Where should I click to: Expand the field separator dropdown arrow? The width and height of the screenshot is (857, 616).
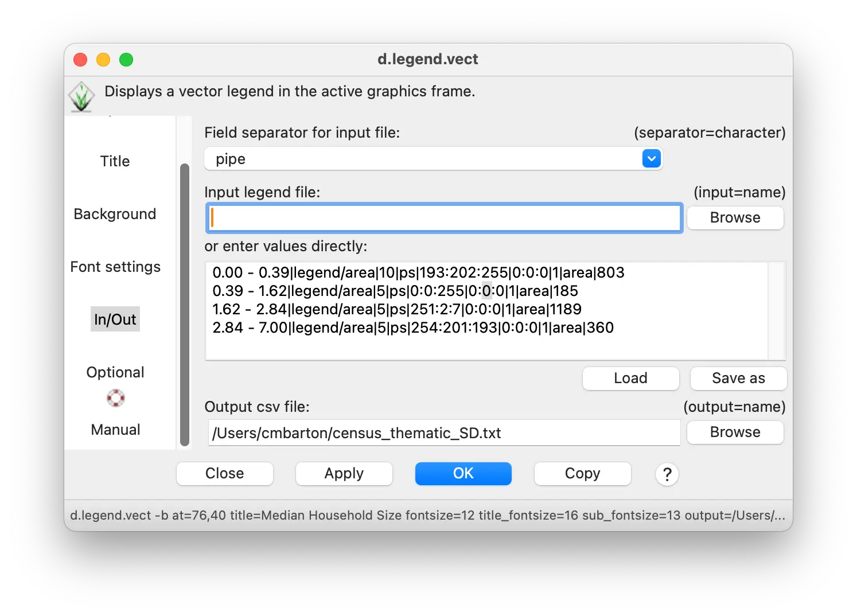(651, 159)
